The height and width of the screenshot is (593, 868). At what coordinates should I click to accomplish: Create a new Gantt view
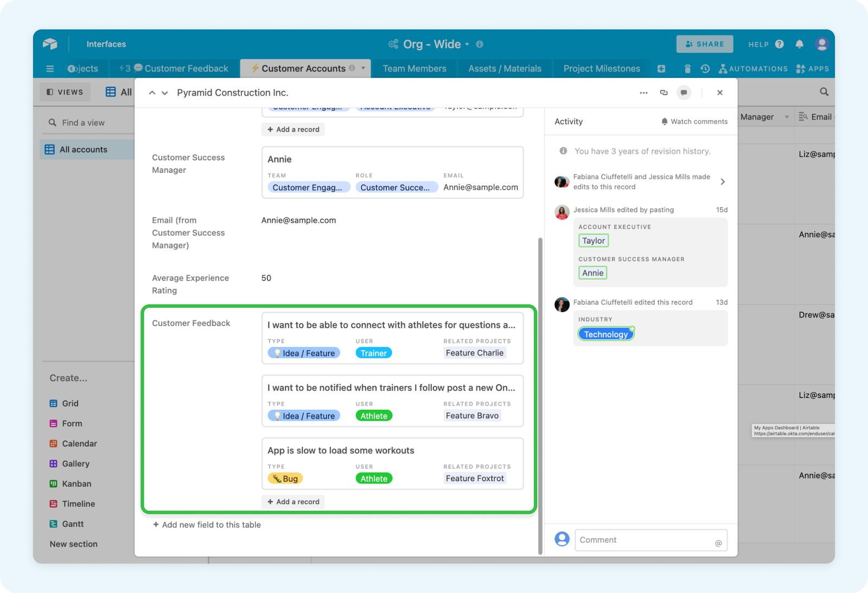pos(67,524)
